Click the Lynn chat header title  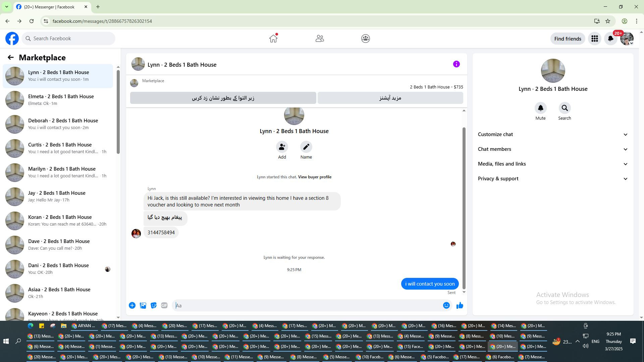click(x=182, y=65)
